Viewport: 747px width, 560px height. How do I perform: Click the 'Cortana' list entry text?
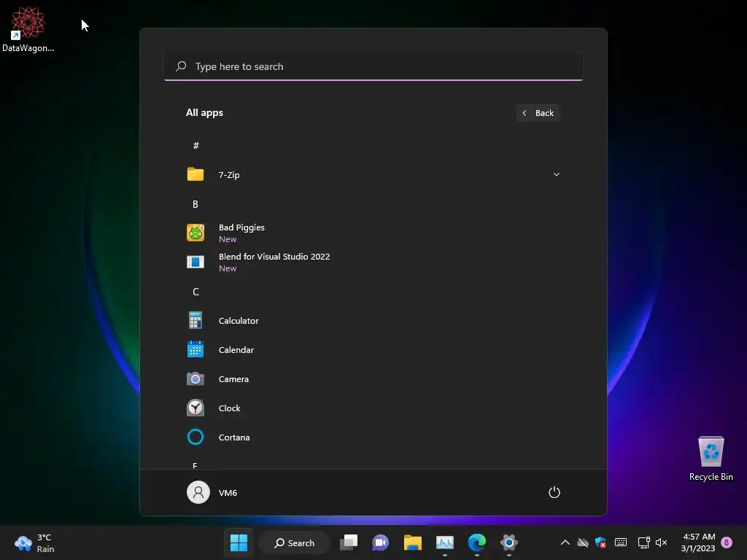tap(234, 437)
